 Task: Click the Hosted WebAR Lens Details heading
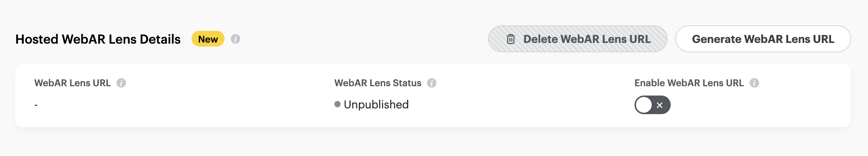98,39
